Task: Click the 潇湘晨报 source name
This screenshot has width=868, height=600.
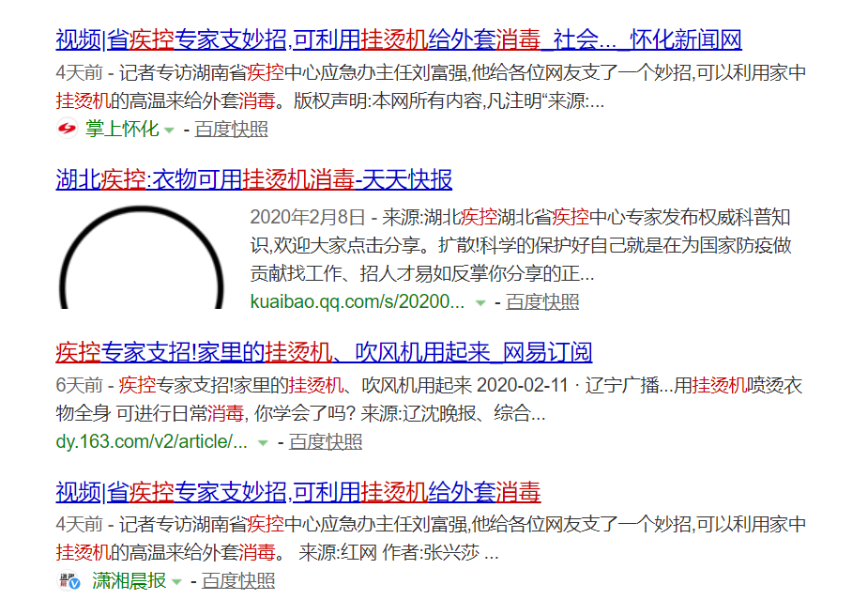Action: point(129,581)
